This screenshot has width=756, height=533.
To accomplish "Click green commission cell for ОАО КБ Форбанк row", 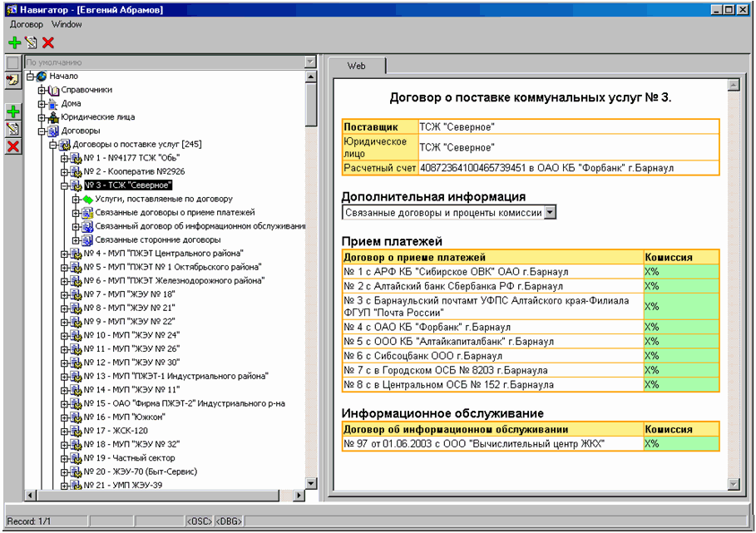I will pyautogui.click(x=680, y=327).
